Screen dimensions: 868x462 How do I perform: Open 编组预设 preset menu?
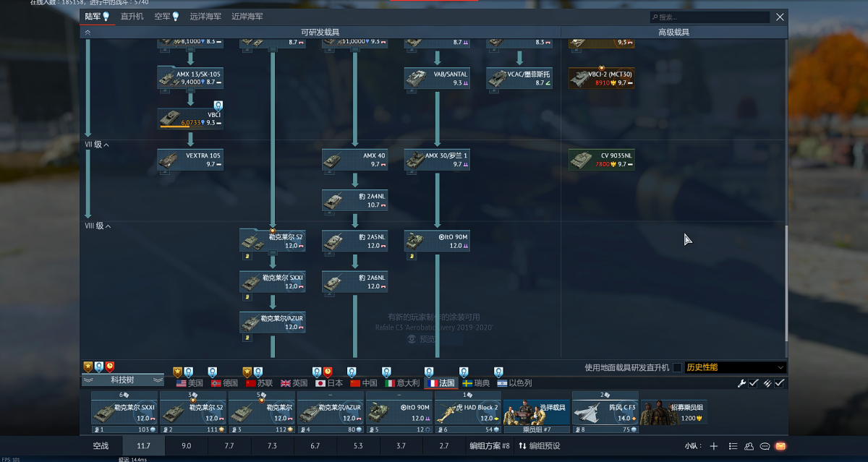click(x=540, y=446)
